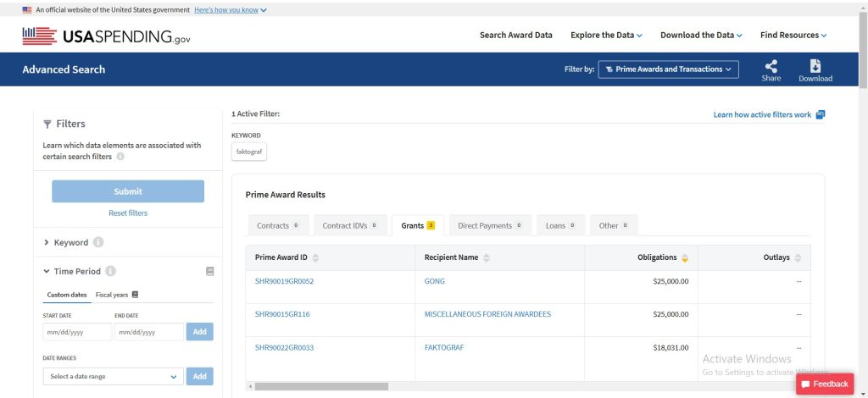
Task: Click Add button next to date range
Action: (200, 377)
